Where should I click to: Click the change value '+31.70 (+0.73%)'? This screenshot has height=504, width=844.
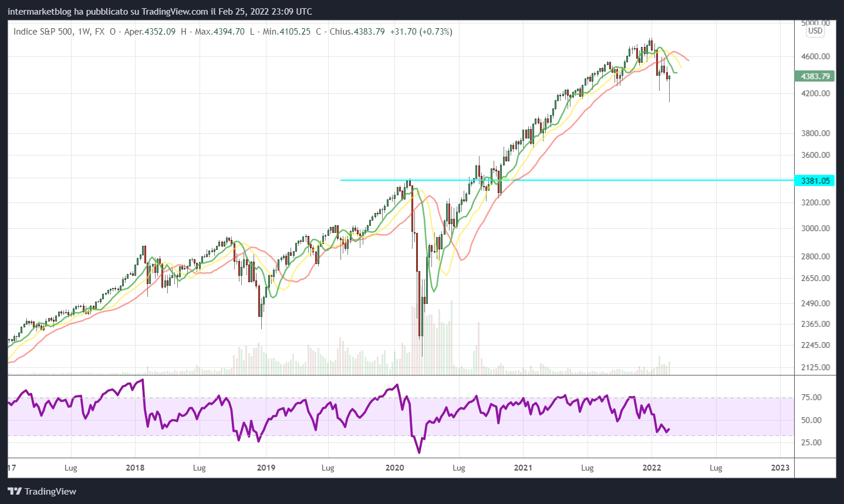(x=421, y=32)
